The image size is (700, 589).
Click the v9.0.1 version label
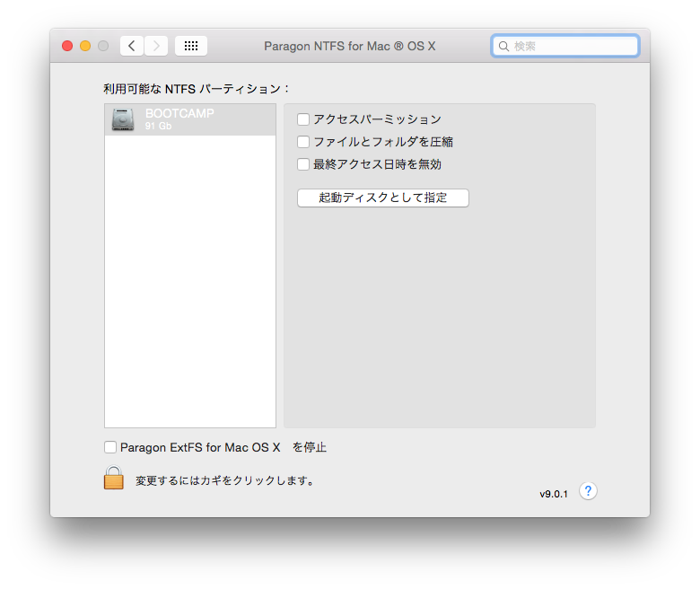click(x=554, y=494)
